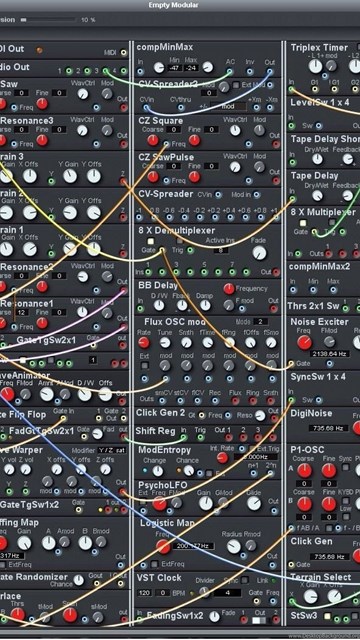Select the VST Clock module title
This screenshot has height=640, width=360.
(159, 578)
